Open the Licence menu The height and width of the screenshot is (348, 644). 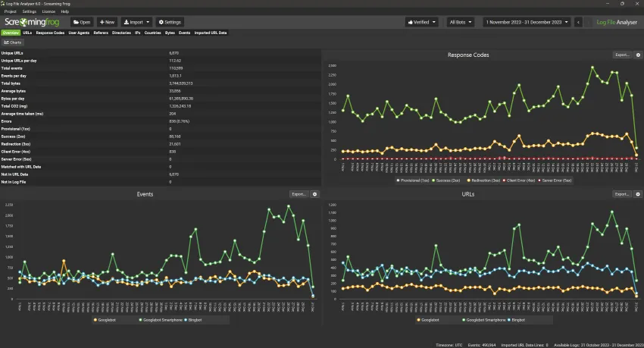(x=48, y=12)
